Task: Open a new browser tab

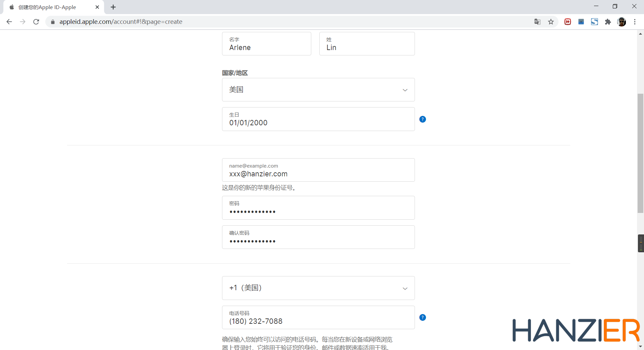Action: click(x=113, y=7)
